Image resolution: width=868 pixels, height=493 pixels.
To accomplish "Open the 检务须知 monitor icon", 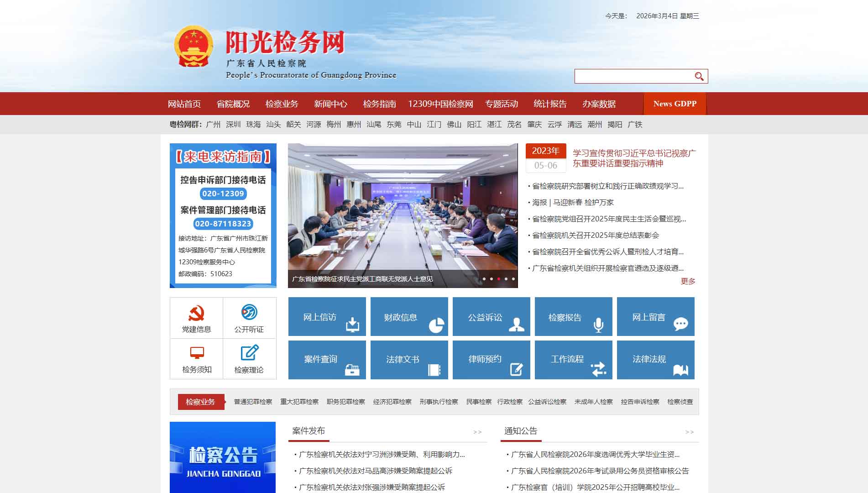I will tap(197, 353).
